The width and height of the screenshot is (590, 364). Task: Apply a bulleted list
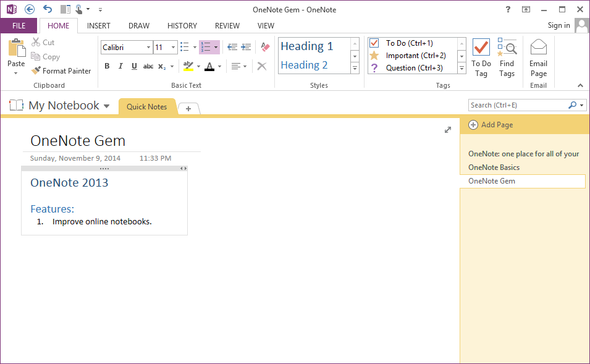(184, 47)
